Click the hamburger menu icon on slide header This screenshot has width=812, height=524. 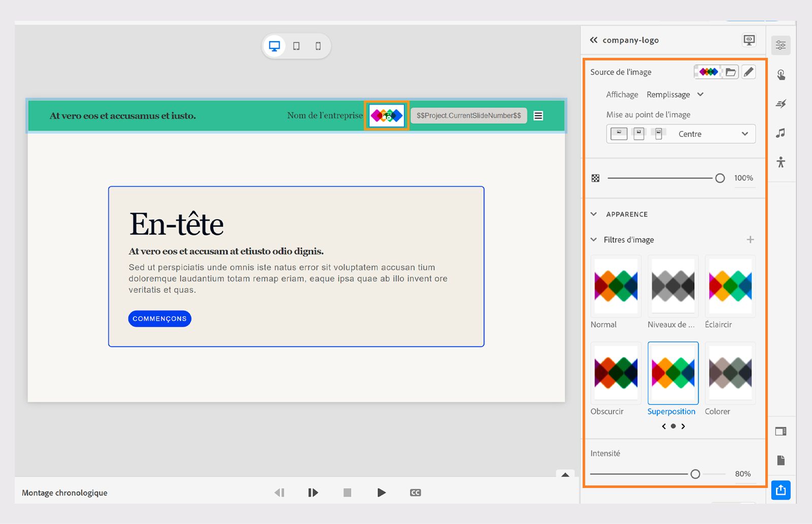538,116
